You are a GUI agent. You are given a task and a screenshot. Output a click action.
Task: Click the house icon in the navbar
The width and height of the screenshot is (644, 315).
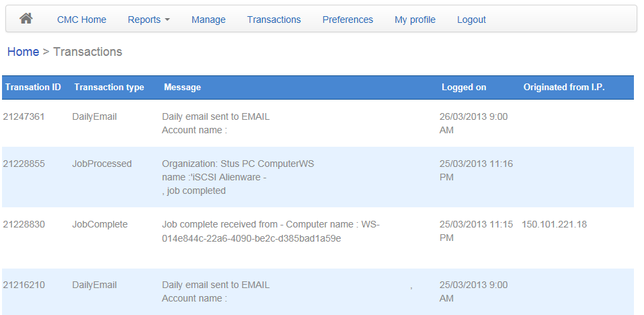tap(26, 19)
